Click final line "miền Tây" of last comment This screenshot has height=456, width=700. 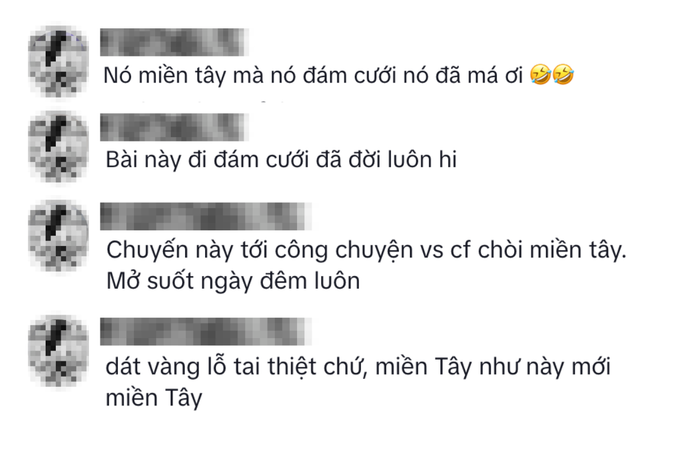(154, 398)
